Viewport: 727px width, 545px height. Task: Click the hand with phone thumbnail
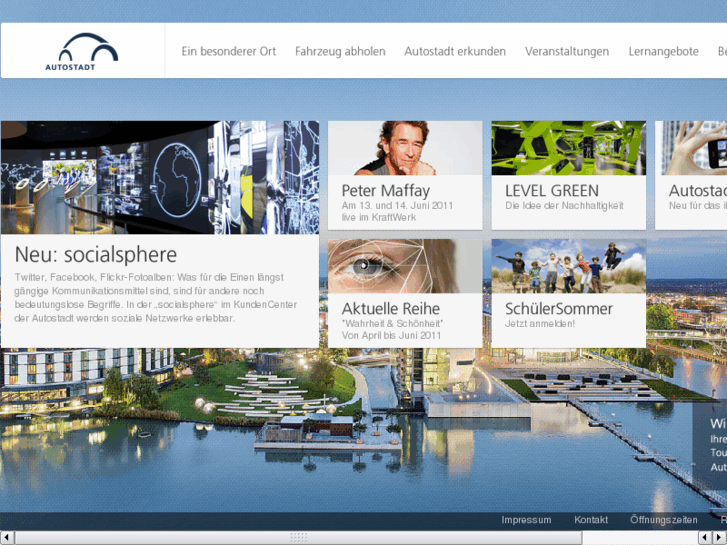click(x=691, y=148)
